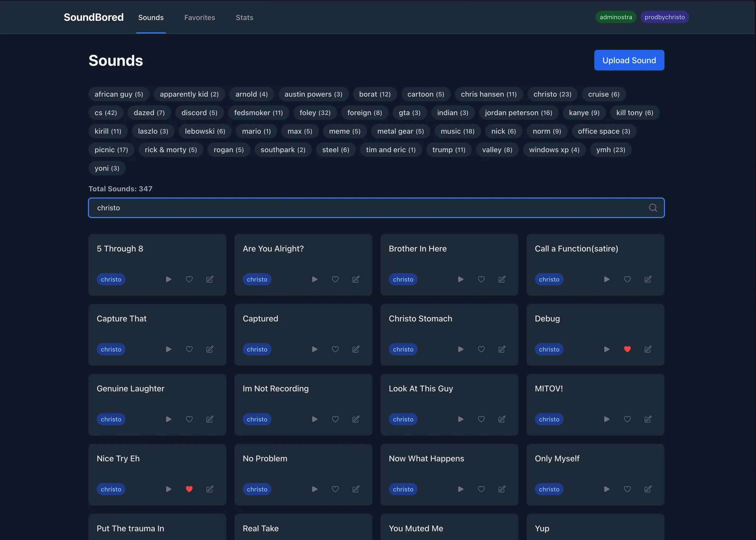Switch to the Favorites tab
The width and height of the screenshot is (756, 540).
[x=199, y=17]
